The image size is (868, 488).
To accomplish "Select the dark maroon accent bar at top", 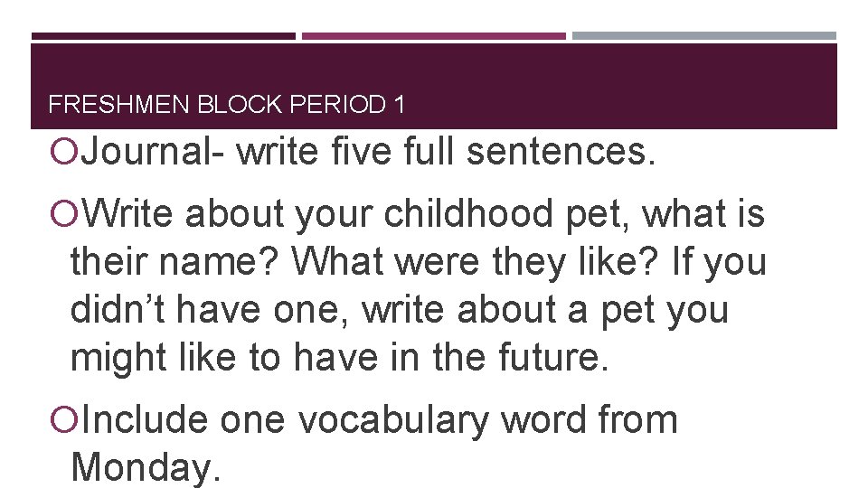I will 163,36.
